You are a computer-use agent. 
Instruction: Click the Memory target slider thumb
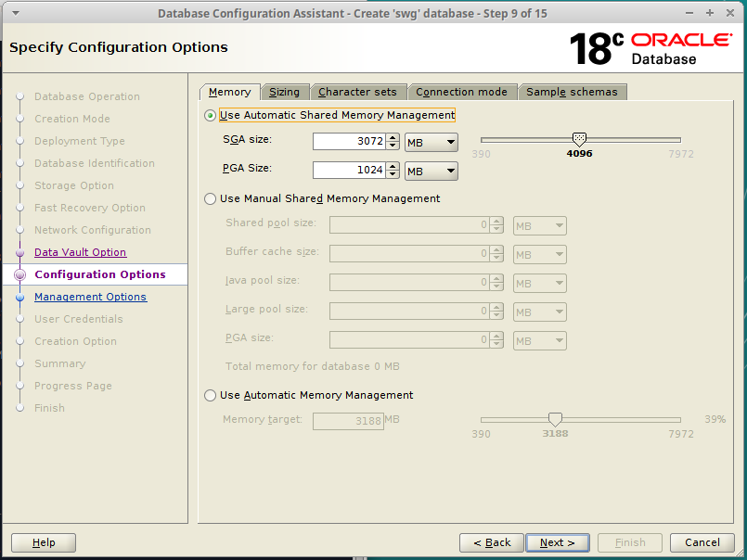(x=555, y=419)
